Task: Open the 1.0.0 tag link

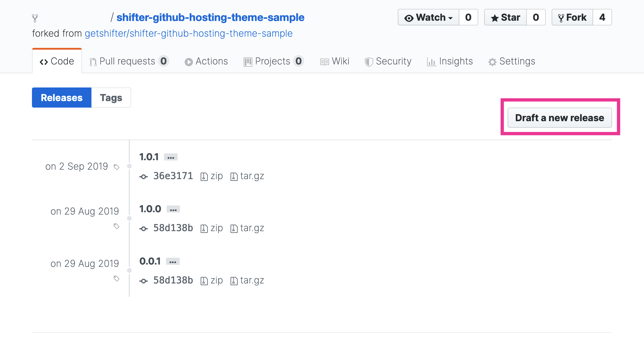Action: pos(150,209)
